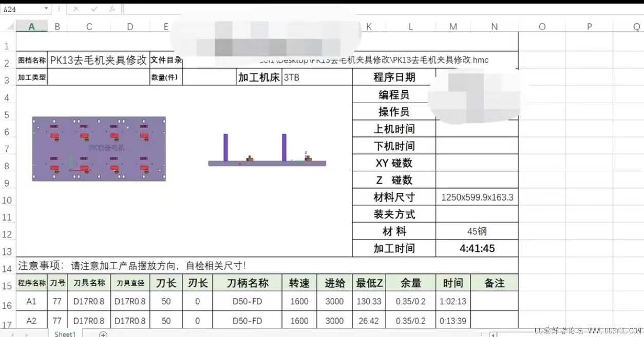This screenshot has height=337, width=644.
Task: Switch to the Sheet1 tab
Action: coord(65,334)
